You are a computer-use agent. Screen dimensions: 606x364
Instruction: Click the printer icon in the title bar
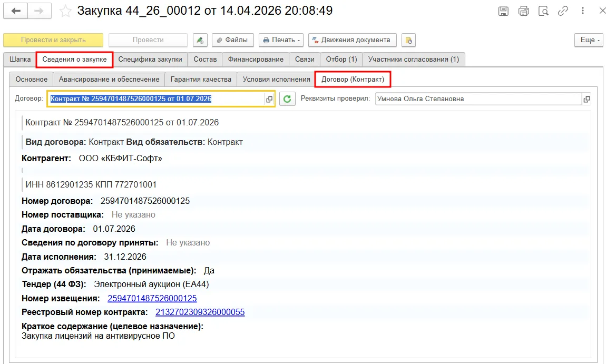524,11
